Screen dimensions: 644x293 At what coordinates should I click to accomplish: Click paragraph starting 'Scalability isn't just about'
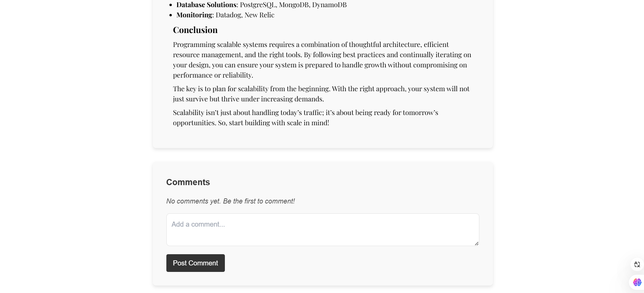(x=306, y=118)
